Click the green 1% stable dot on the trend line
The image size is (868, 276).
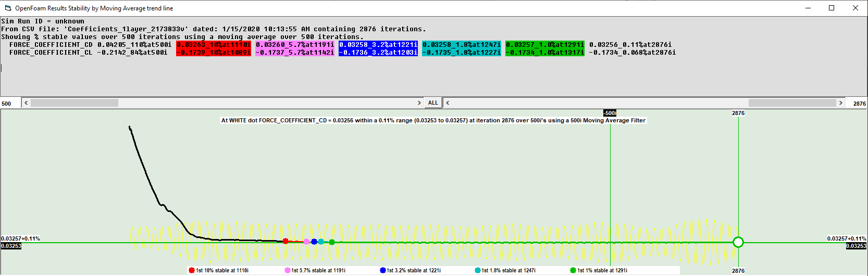[332, 242]
